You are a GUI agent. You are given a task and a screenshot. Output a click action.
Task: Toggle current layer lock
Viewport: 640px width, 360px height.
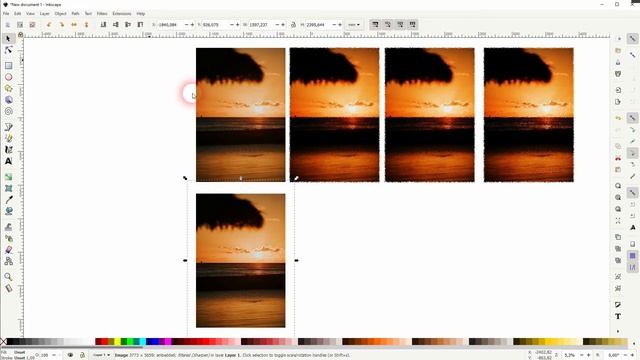(x=82, y=355)
